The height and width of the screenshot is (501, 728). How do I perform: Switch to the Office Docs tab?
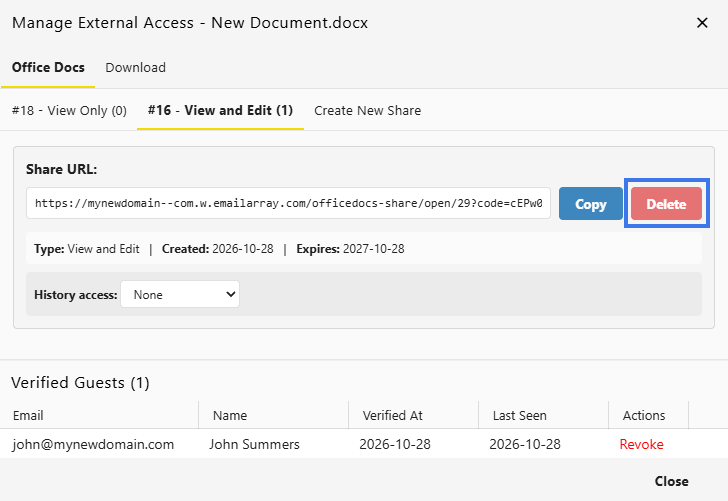(x=48, y=67)
